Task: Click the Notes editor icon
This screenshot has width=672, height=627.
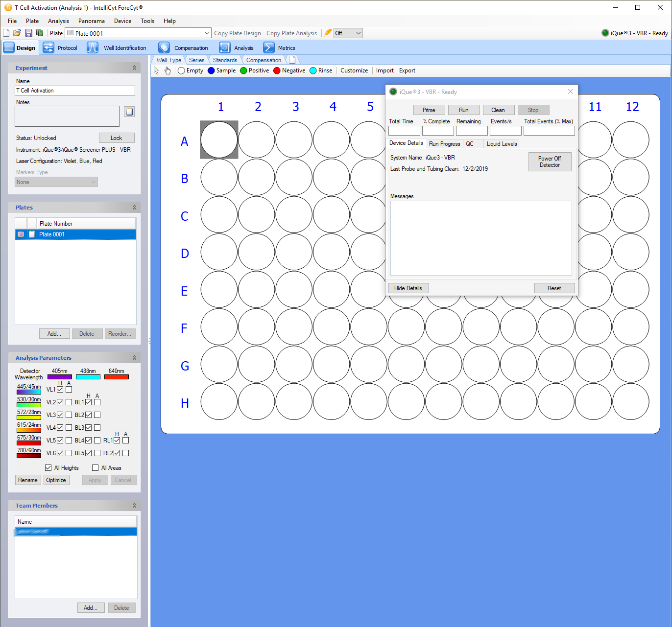Action: click(129, 112)
